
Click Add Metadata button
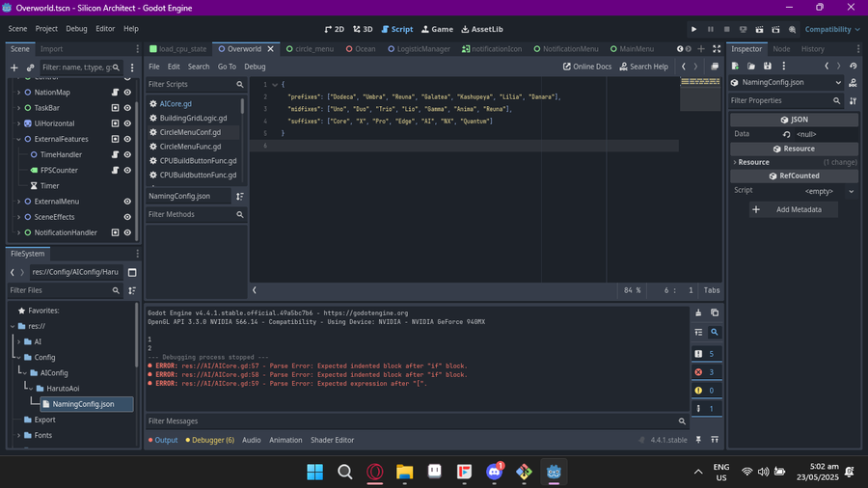(794, 209)
